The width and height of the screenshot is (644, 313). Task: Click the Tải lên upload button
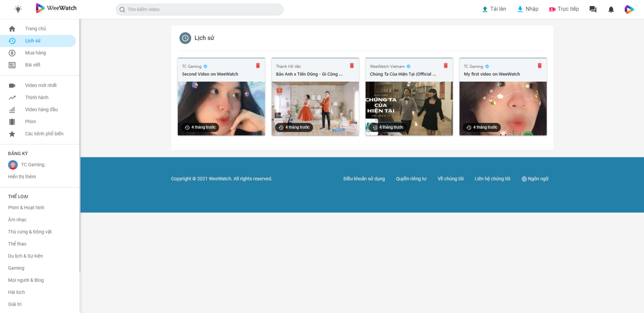494,9
